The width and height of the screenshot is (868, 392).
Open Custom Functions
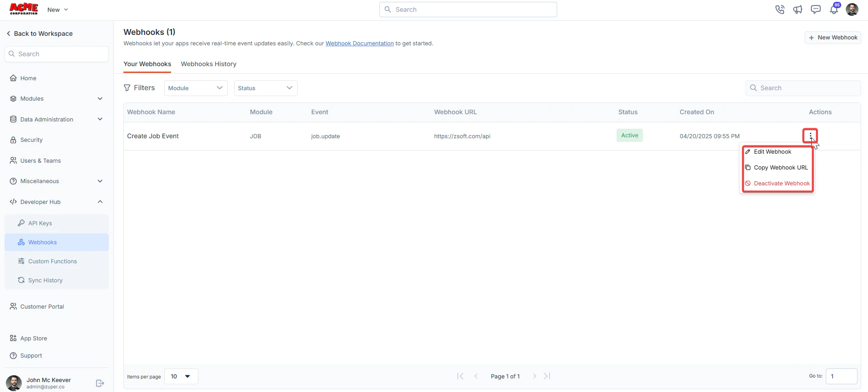pos(52,261)
